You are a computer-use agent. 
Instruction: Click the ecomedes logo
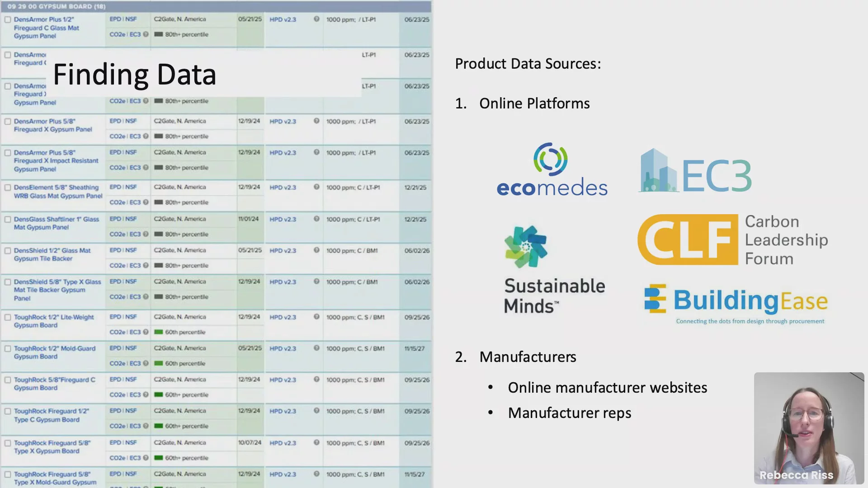tap(552, 169)
